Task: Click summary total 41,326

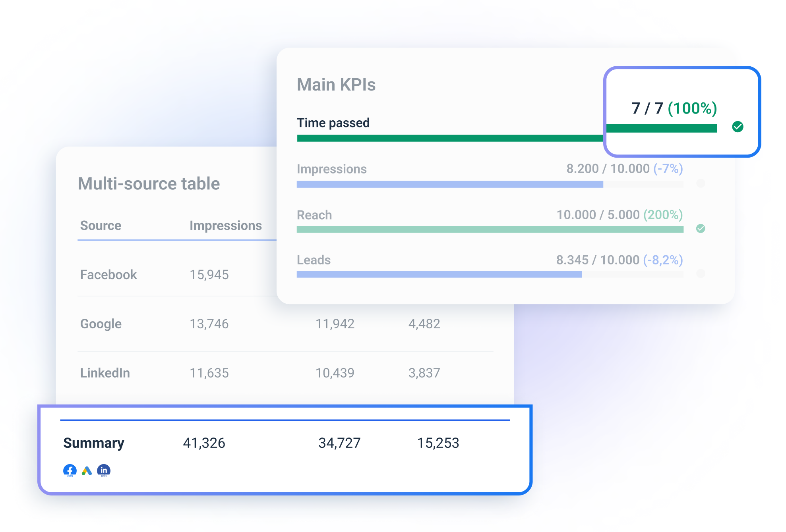Action: (x=204, y=443)
